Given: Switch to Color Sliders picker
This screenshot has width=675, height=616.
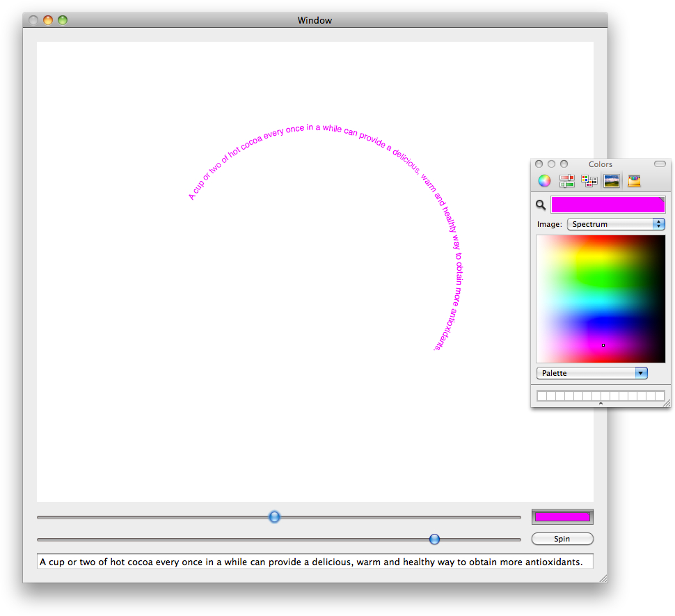Looking at the screenshot, I should (566, 181).
